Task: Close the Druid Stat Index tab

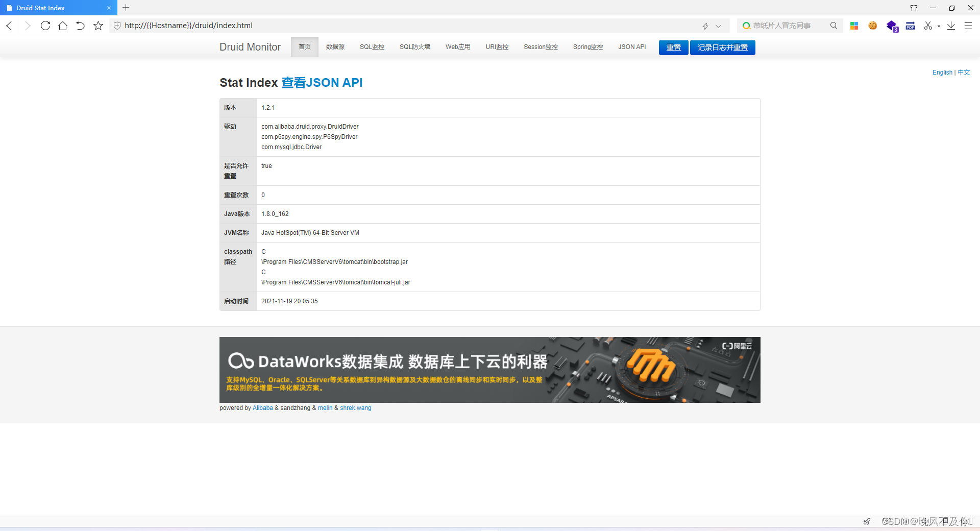Action: coord(109,8)
